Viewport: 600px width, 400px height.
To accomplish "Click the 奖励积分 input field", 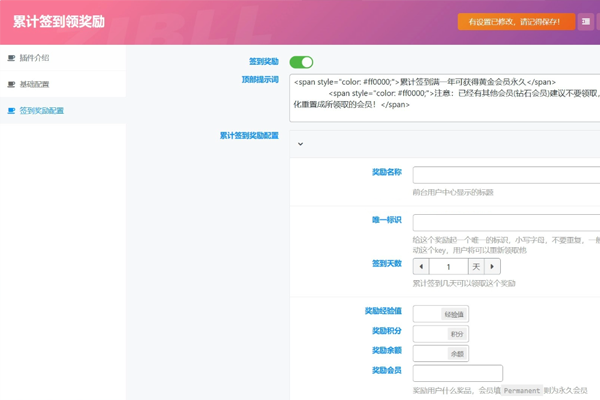I will click(427, 334).
